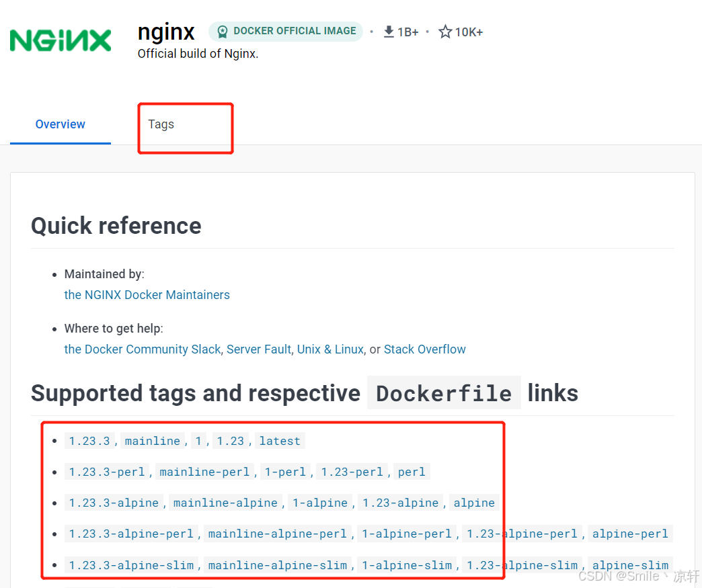The height and width of the screenshot is (588, 702).
Task: Select the 1-perl tag link
Action: point(285,472)
